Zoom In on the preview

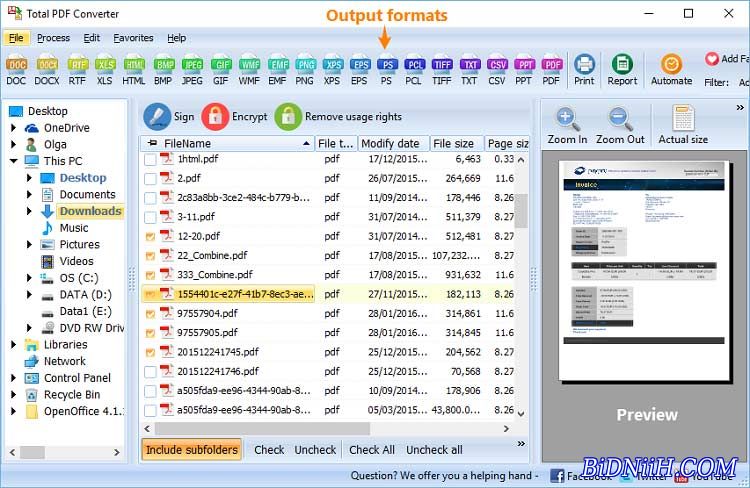(567, 125)
